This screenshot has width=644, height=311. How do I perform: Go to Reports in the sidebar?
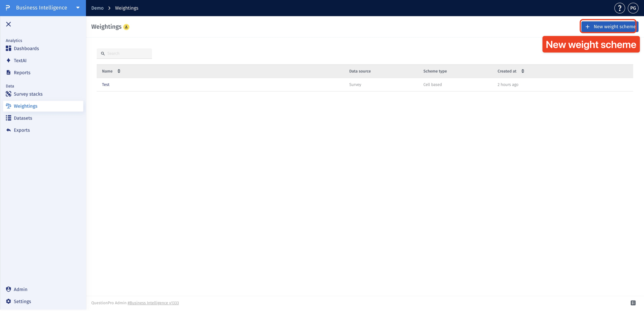coord(43,72)
